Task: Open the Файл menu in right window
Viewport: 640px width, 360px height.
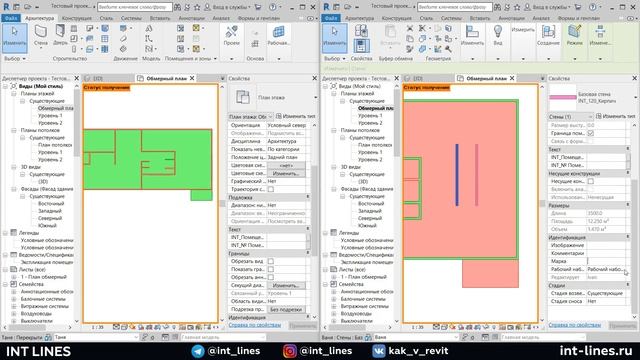Action: [x=331, y=18]
